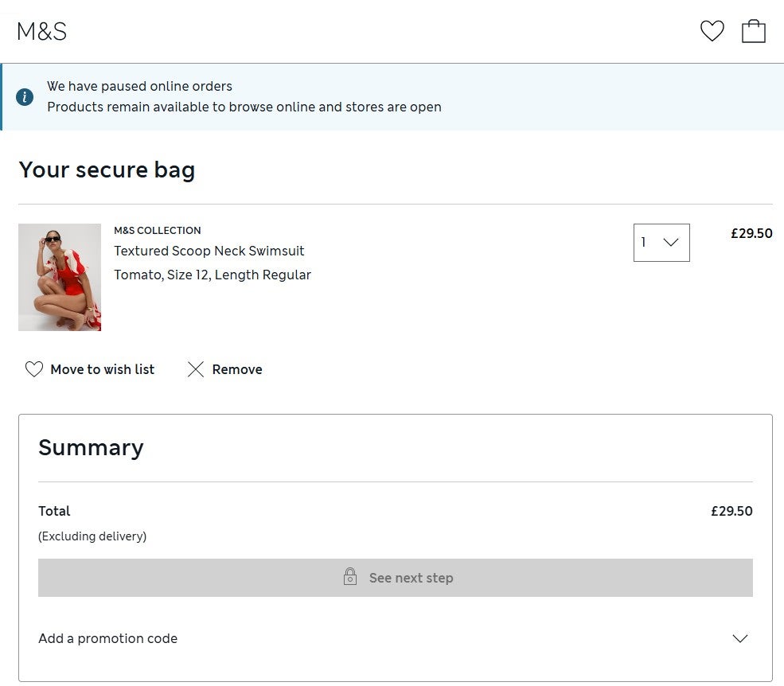Click the Summary heading
The height and width of the screenshot is (686, 784).
[91, 447]
